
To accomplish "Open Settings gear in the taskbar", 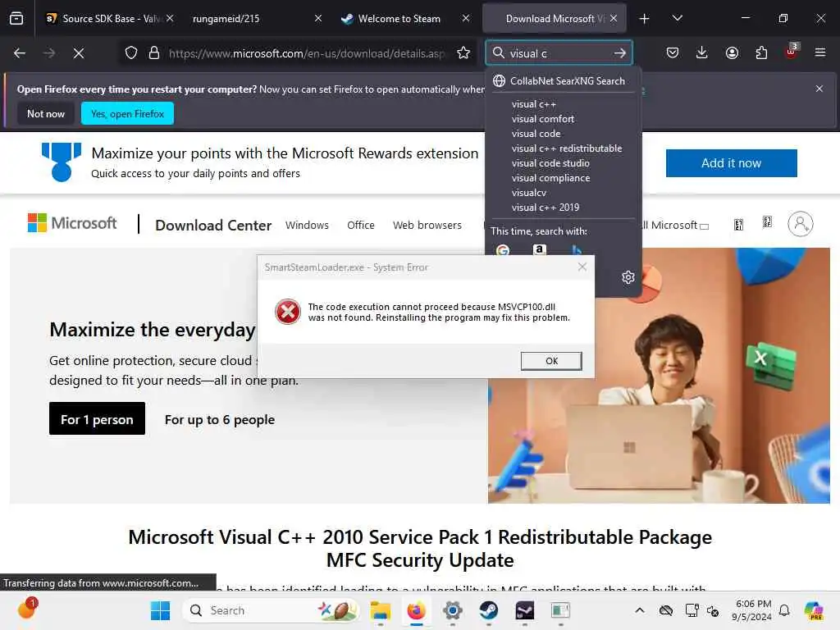I will 453,610.
